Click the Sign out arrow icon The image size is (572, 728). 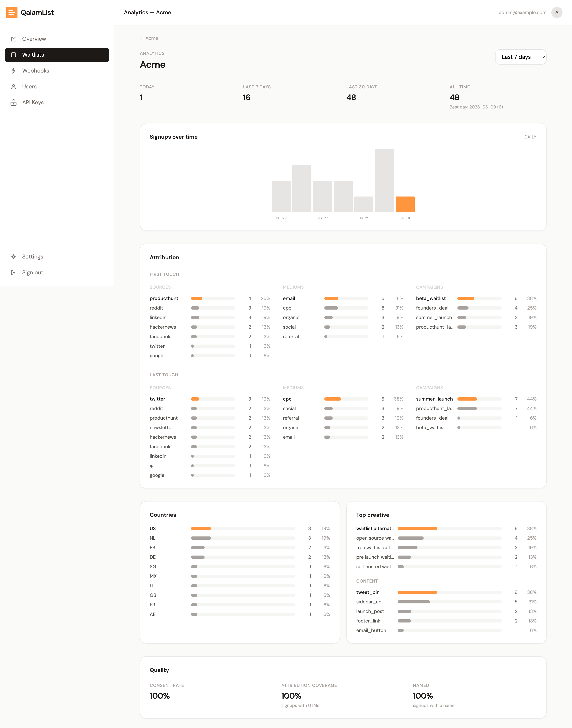coord(13,272)
